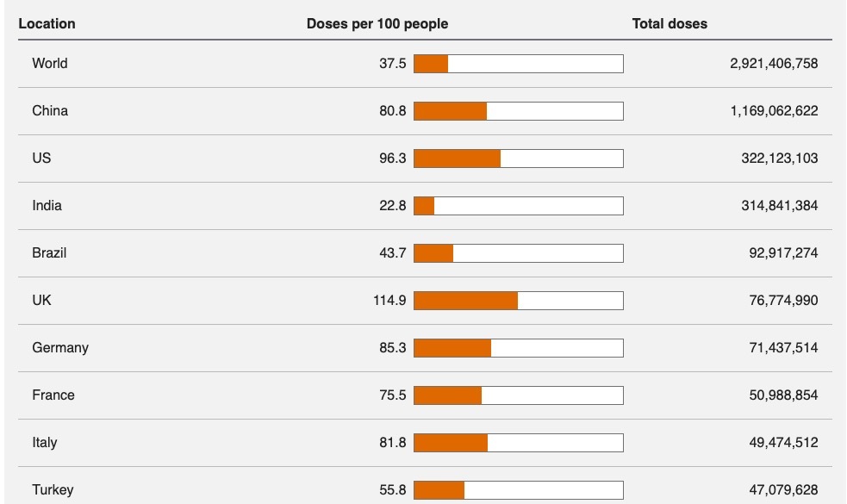The height and width of the screenshot is (504, 847).
Task: Click the UK location name
Action: pyautogui.click(x=41, y=301)
